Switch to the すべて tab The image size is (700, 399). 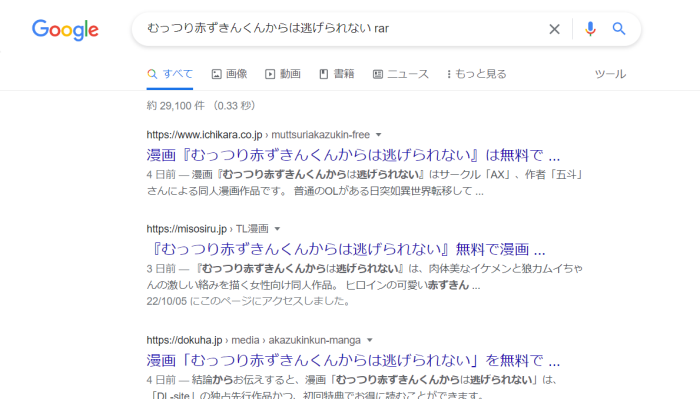pos(170,74)
